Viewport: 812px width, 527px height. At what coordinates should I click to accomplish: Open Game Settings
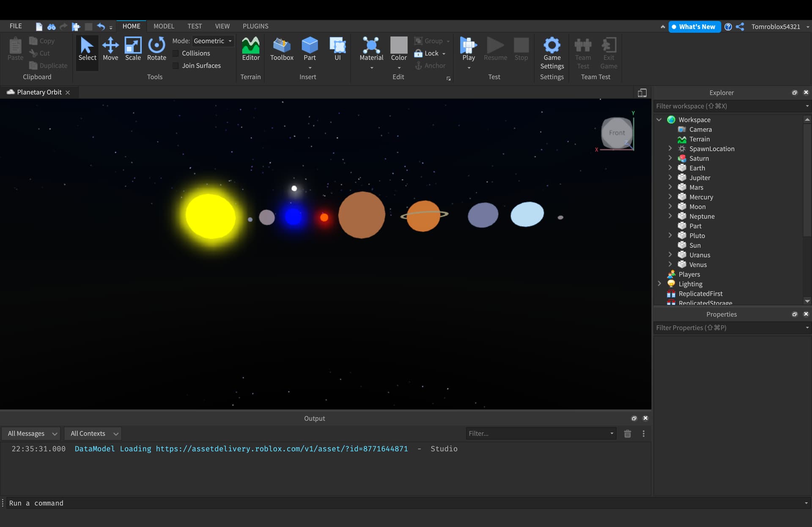[x=551, y=53]
